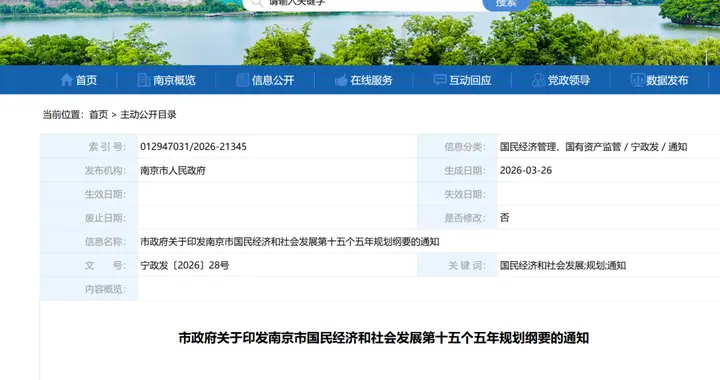Click generation date 2026-03-26
Screen dimensions: 720x380
point(526,170)
